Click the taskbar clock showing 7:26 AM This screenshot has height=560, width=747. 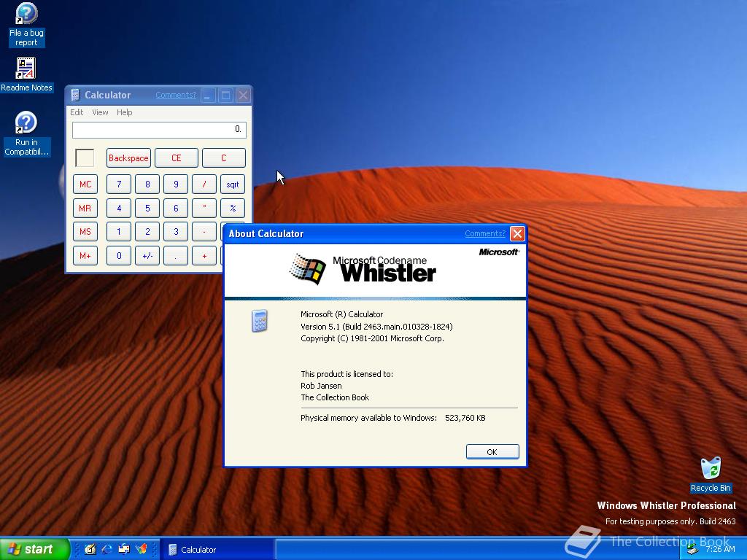coord(720,549)
